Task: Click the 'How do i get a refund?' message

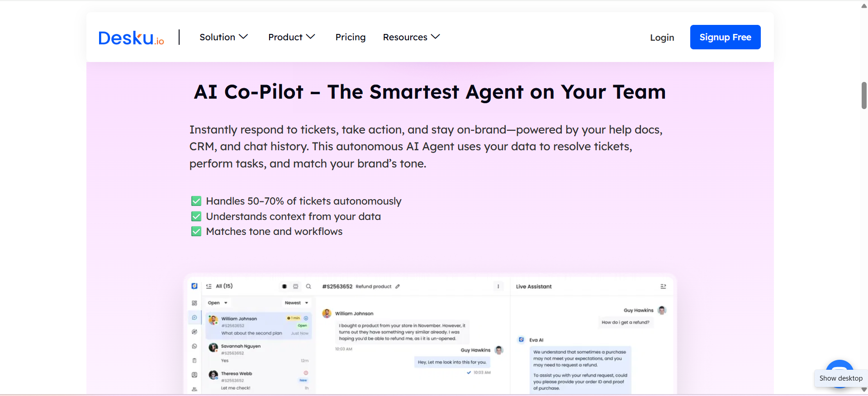Action: (x=626, y=322)
